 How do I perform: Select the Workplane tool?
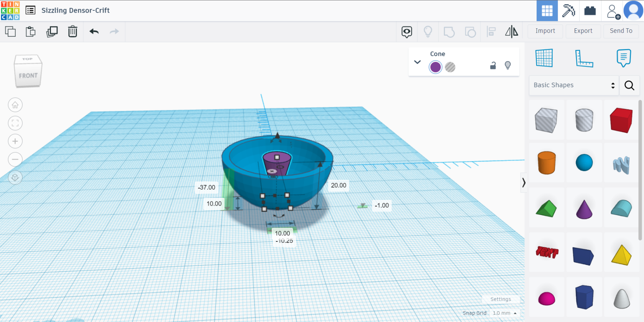click(x=544, y=58)
